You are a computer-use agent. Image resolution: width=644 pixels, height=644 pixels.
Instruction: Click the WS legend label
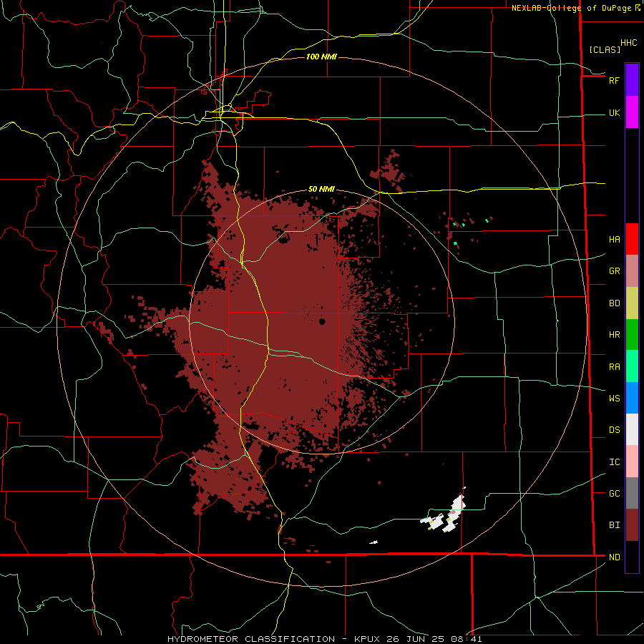615,399
